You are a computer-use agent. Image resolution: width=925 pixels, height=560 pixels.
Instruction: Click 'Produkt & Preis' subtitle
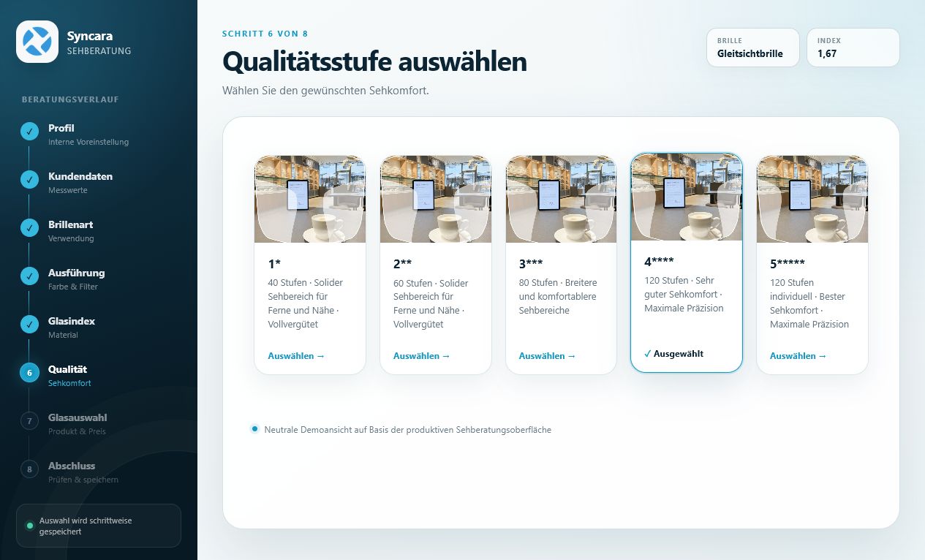(77, 431)
